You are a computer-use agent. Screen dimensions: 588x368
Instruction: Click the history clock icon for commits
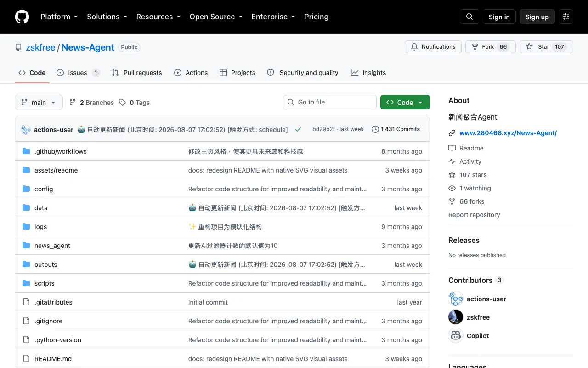click(x=375, y=129)
